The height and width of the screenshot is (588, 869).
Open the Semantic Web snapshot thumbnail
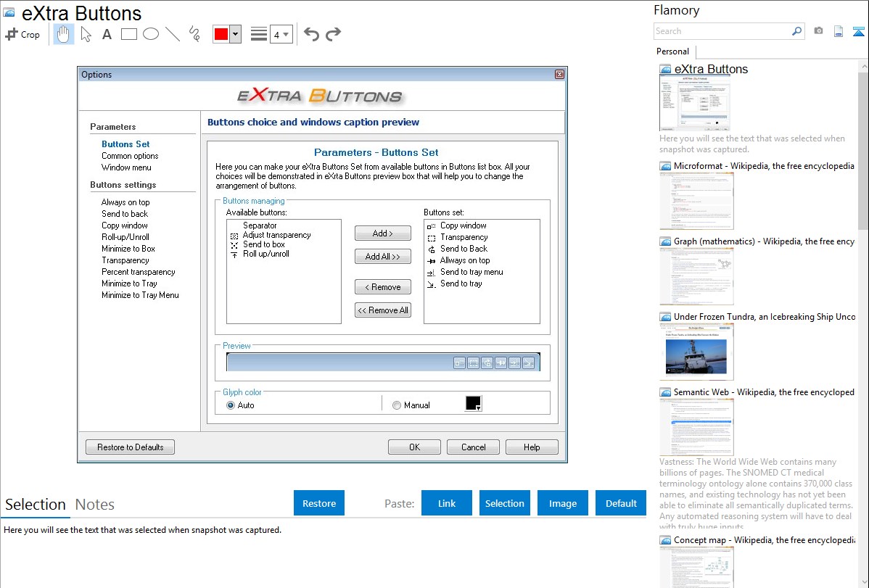[696, 427]
